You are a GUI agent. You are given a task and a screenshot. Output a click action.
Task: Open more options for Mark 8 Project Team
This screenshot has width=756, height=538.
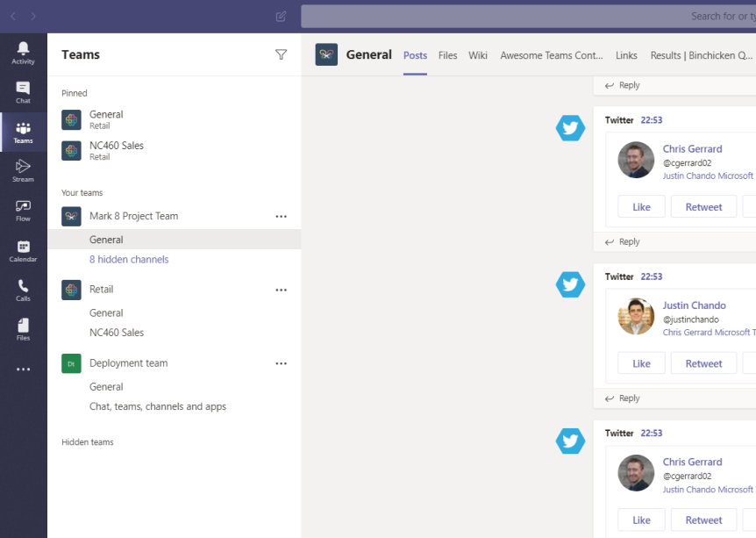tap(281, 216)
